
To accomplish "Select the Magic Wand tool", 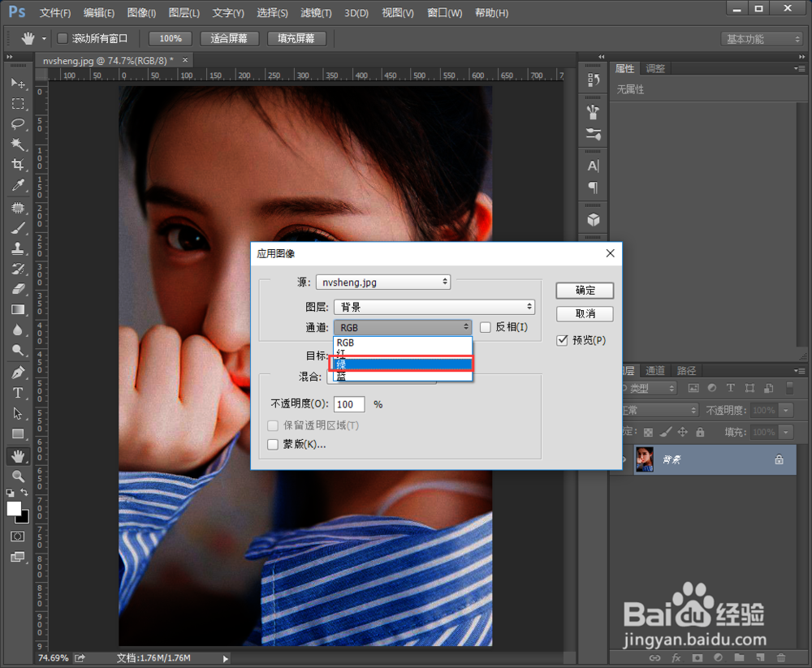I will click(x=18, y=144).
